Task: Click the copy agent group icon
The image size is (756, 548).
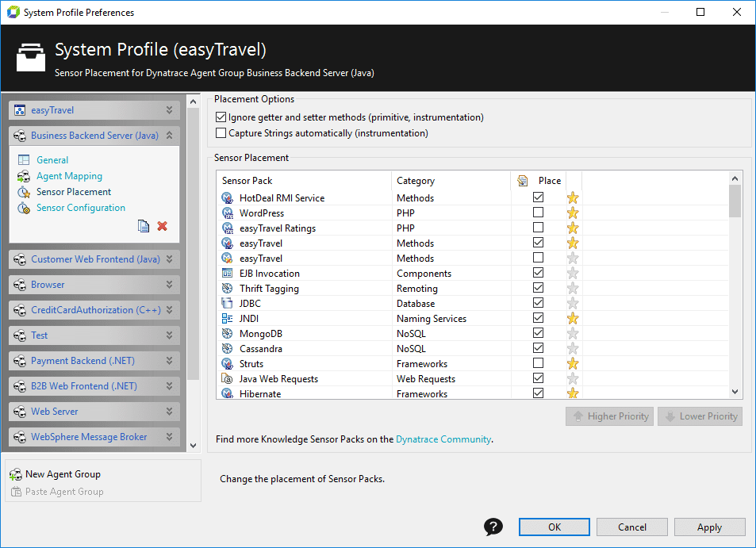Action: coord(144,226)
